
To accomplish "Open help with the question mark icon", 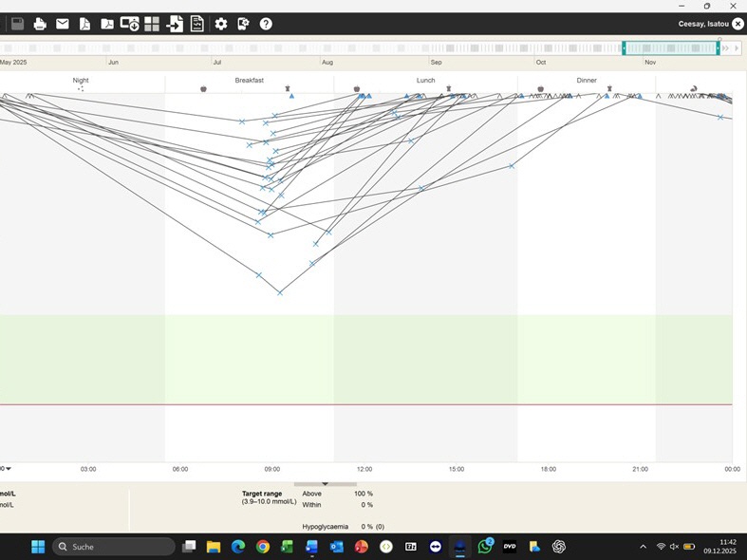I will click(266, 24).
